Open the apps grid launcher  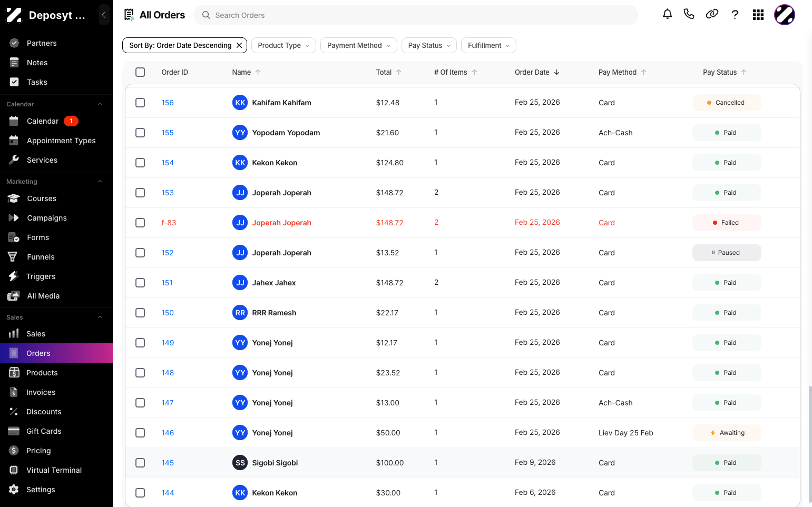click(758, 15)
